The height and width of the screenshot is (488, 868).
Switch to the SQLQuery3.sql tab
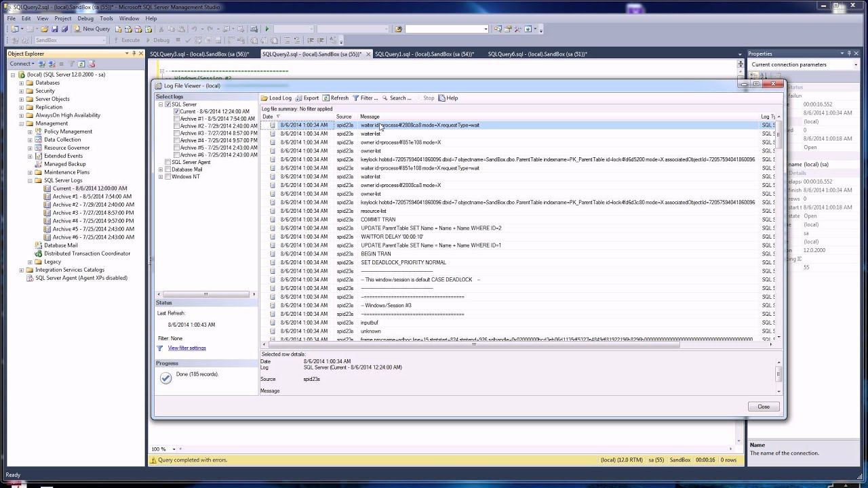tap(199, 54)
